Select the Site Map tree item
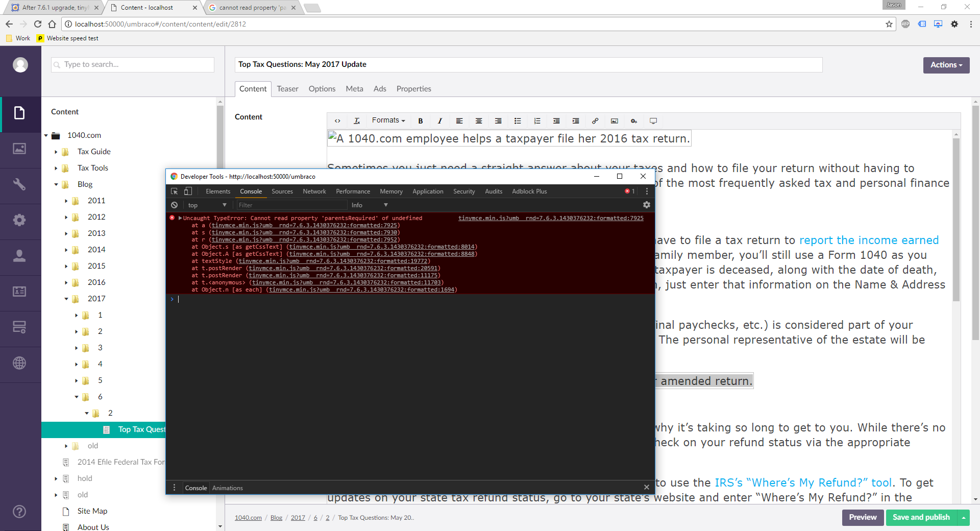The width and height of the screenshot is (980, 531). tap(92, 511)
